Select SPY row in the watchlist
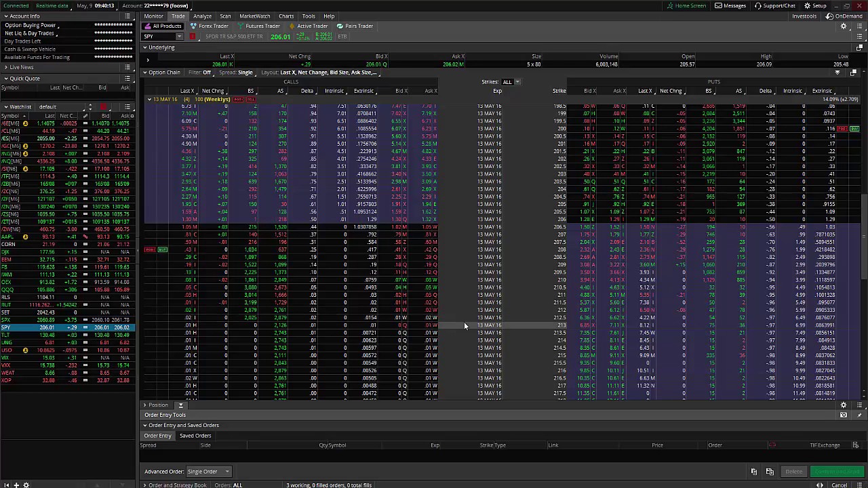The height and width of the screenshot is (488, 868). [66, 327]
